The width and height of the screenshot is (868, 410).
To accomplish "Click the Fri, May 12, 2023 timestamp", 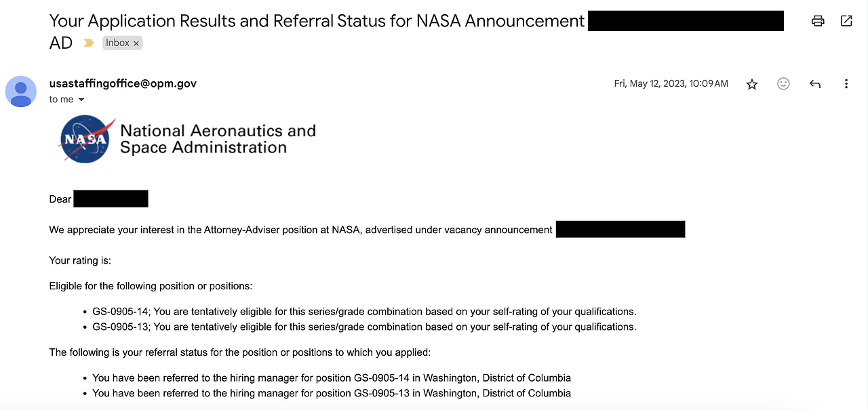I will coord(671,83).
